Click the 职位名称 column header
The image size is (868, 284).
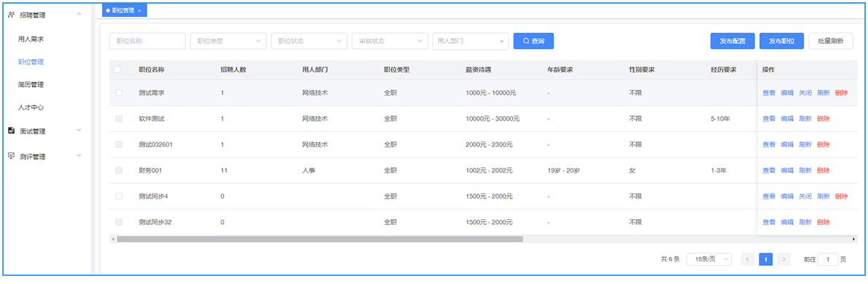152,70
